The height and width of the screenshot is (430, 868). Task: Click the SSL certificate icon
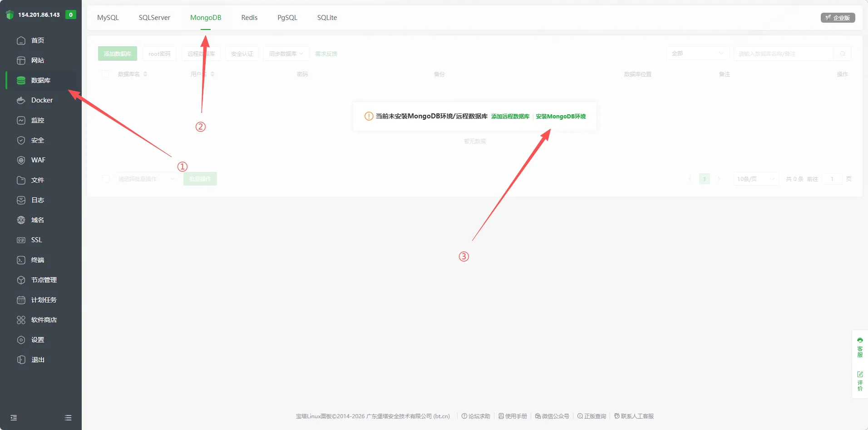point(21,240)
